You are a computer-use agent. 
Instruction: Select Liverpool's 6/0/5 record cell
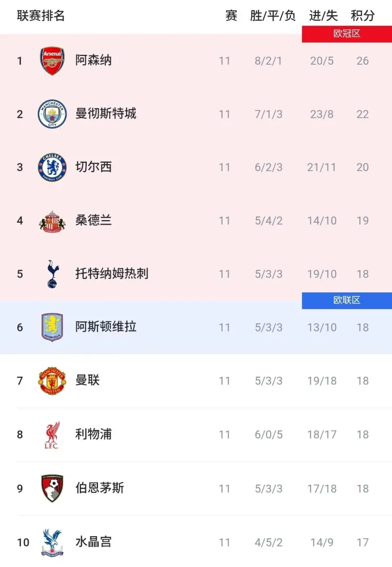(x=269, y=435)
